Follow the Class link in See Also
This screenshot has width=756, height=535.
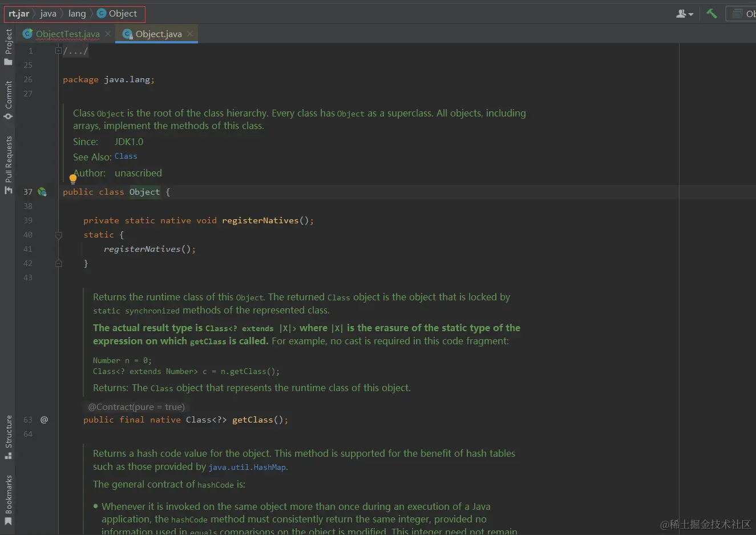[126, 156]
